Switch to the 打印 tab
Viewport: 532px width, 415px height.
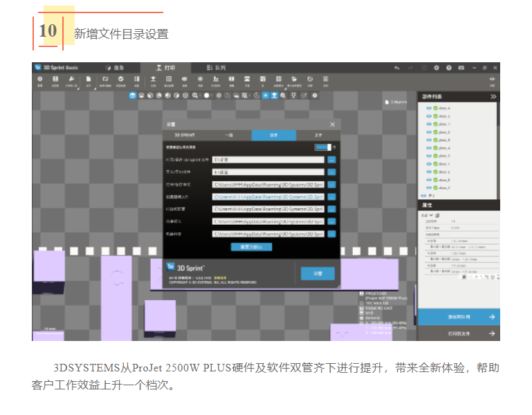click(165, 68)
